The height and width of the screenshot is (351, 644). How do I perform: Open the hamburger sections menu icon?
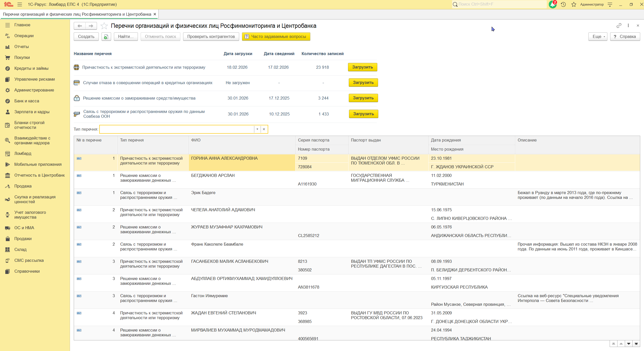20,5
